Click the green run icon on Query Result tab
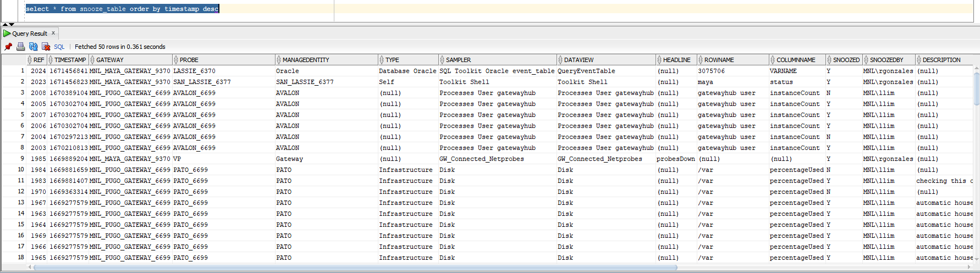Image resolution: width=980 pixels, height=273 pixels. (x=7, y=34)
